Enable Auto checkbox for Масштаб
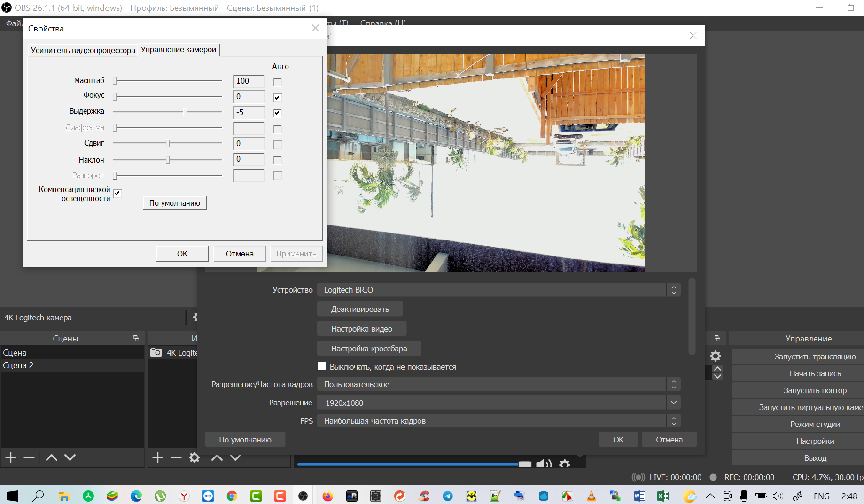The height and width of the screenshot is (504, 864). pos(278,82)
